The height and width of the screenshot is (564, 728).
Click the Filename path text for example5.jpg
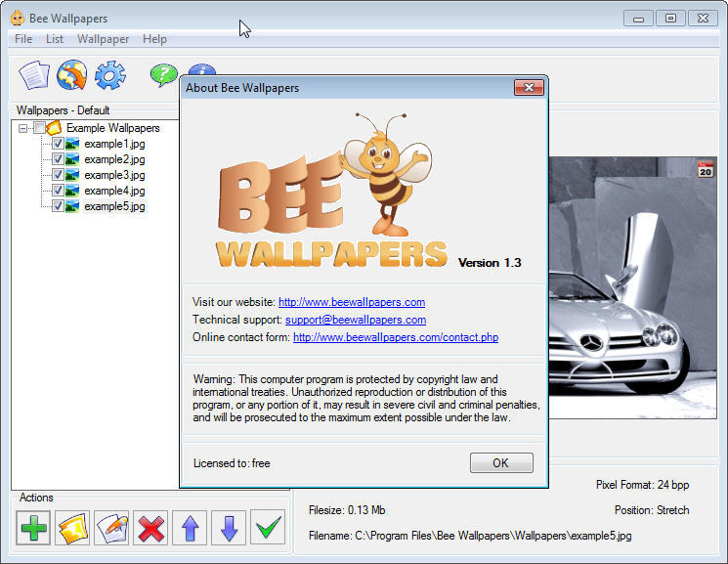tap(470, 536)
